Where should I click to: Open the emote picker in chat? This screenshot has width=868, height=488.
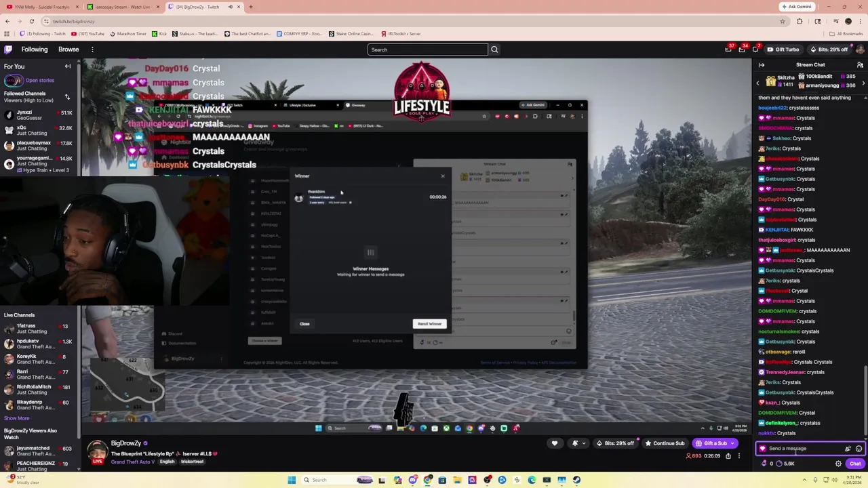(859, 449)
